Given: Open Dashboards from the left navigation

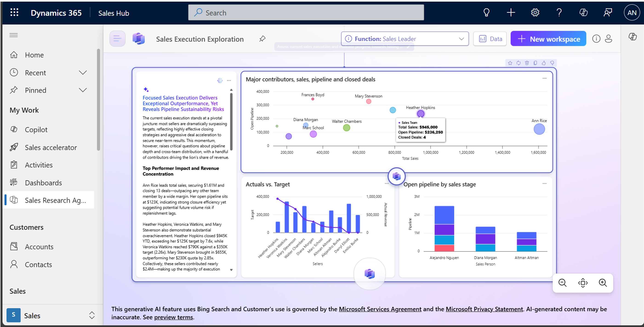Looking at the screenshot, I should point(43,183).
